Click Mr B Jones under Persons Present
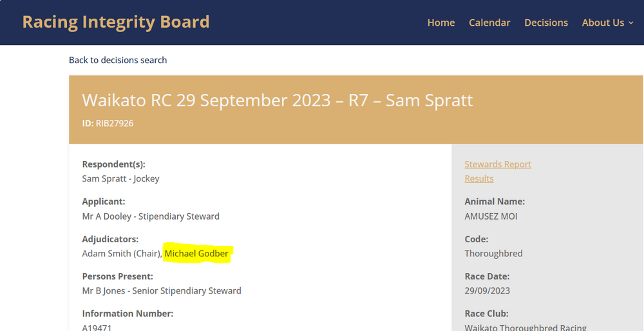 coord(162,291)
